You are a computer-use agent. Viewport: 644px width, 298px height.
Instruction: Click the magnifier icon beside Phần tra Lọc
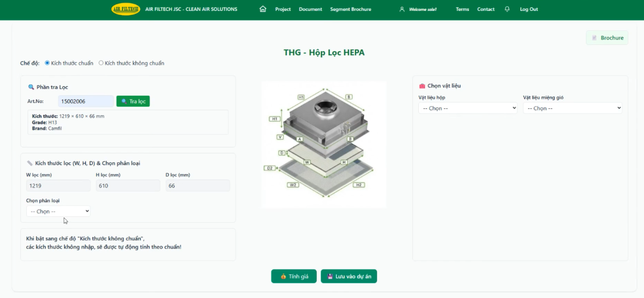(x=31, y=87)
